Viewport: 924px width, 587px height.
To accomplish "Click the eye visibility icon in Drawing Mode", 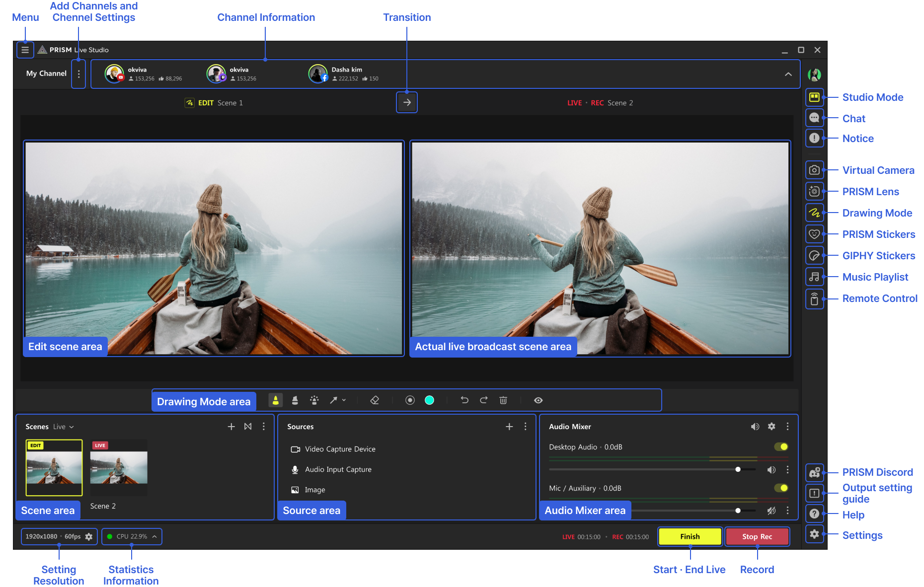I will pos(538,400).
